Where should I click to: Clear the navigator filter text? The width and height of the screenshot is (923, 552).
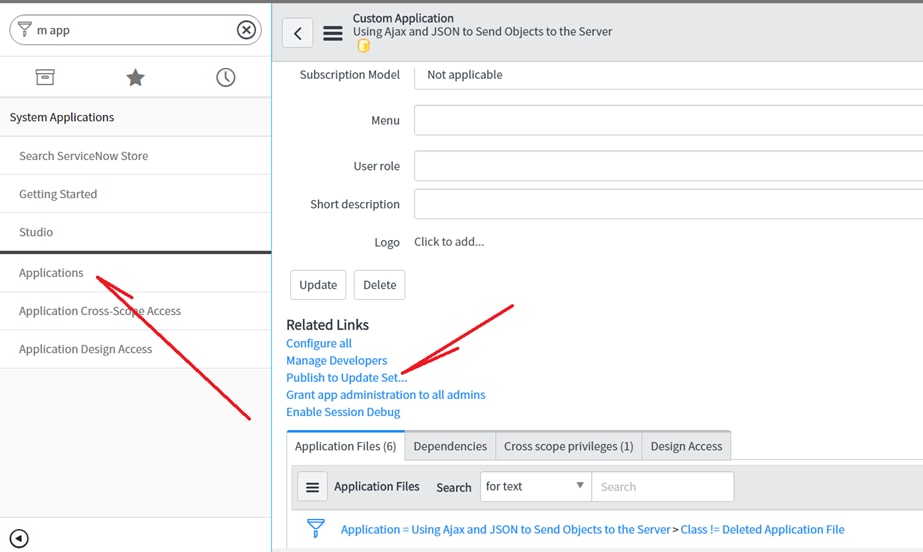click(x=246, y=29)
